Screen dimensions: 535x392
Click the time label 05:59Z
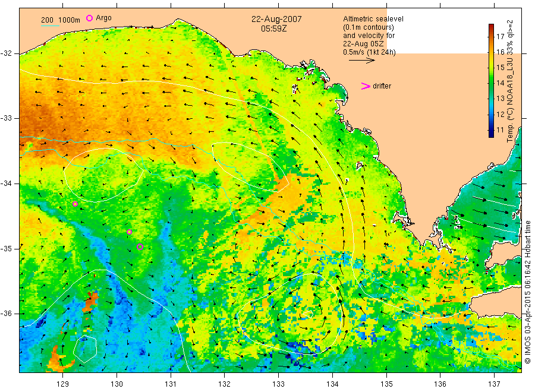(273, 29)
